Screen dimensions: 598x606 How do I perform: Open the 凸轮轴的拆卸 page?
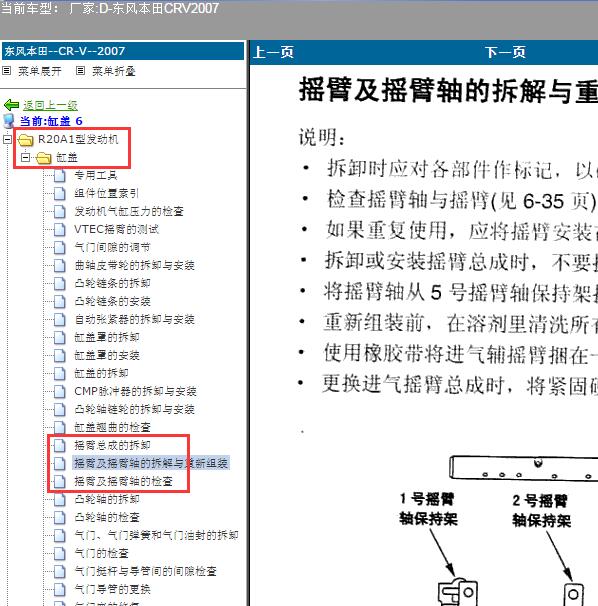(x=107, y=499)
